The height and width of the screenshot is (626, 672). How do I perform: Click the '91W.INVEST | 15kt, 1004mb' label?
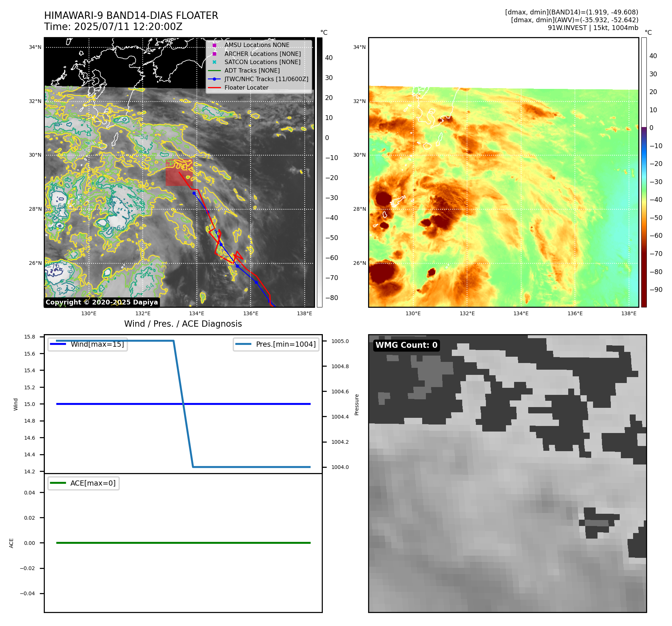click(593, 28)
